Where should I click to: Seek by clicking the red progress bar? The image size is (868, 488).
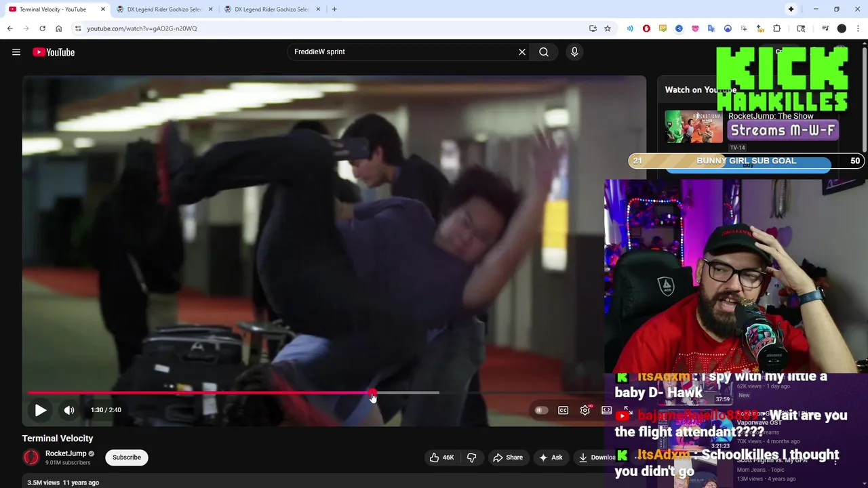200,392
